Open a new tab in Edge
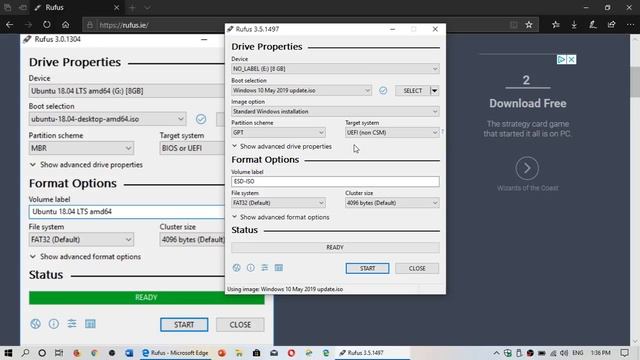Viewport: 640px width, 360px height. click(132, 7)
